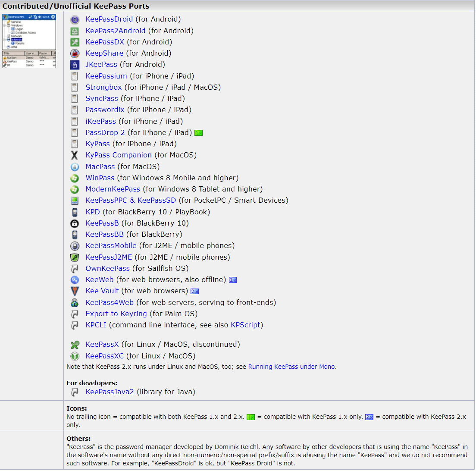
Task: Click the arrow icon beside Export to Keyring
Action: [x=75, y=314]
